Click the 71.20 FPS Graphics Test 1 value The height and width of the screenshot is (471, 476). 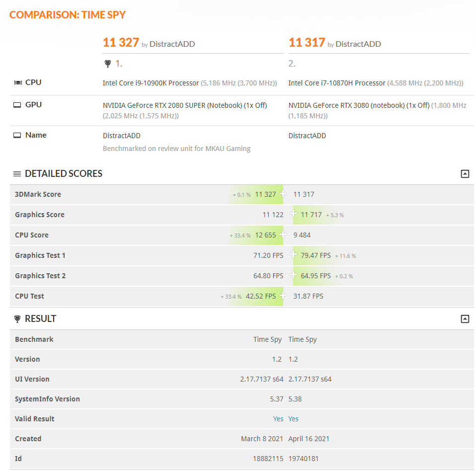pyautogui.click(x=268, y=255)
